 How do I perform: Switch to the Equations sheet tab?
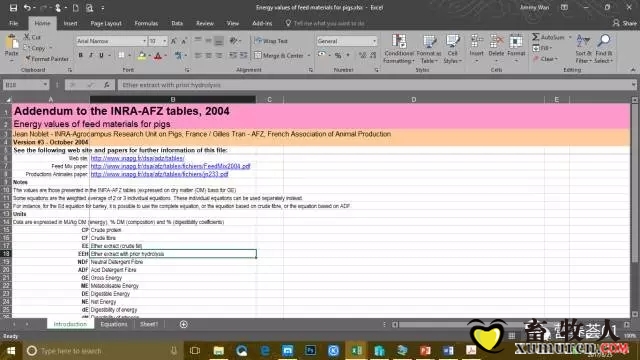(x=114, y=324)
